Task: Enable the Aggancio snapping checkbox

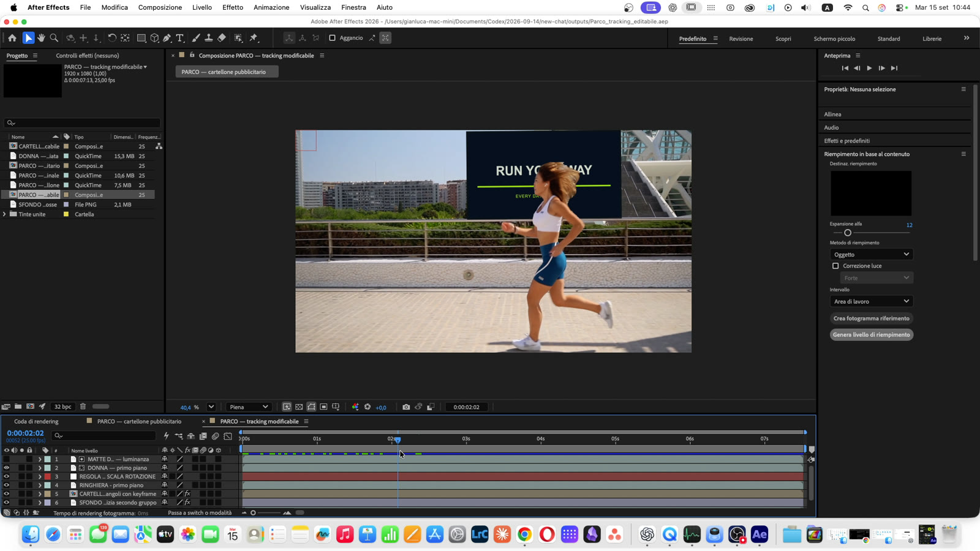Action: (x=333, y=38)
